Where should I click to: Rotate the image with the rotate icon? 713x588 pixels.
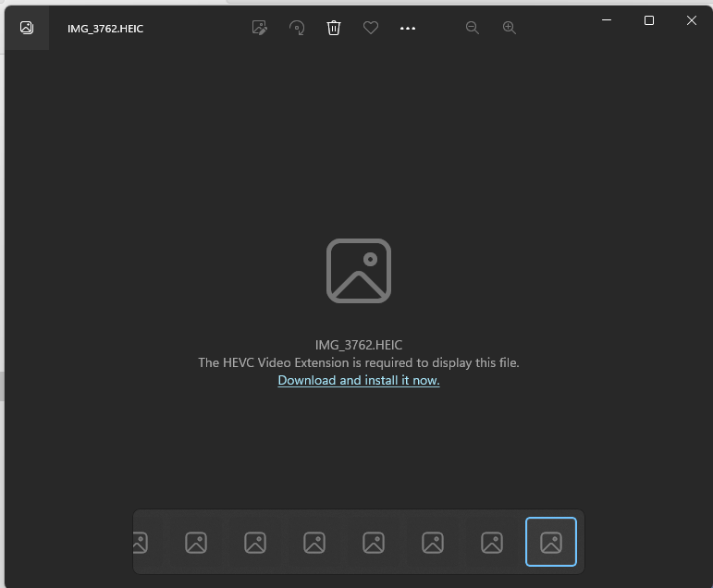click(x=297, y=28)
